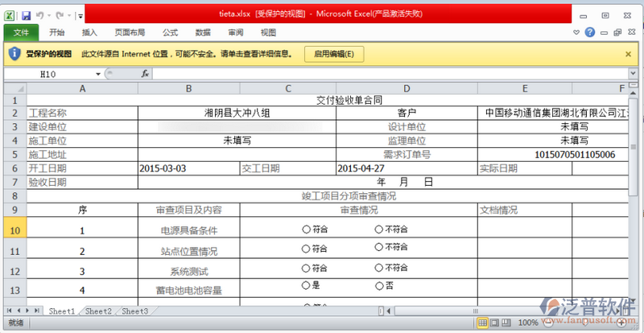Expand Customize Quick Access Toolbar dropdown
The height and width of the screenshot is (333, 644).
[80, 14]
